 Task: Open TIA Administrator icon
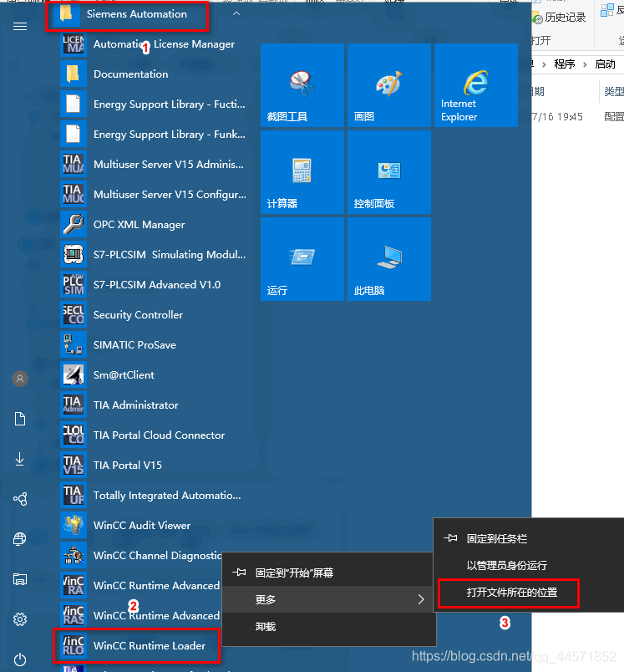click(74, 405)
